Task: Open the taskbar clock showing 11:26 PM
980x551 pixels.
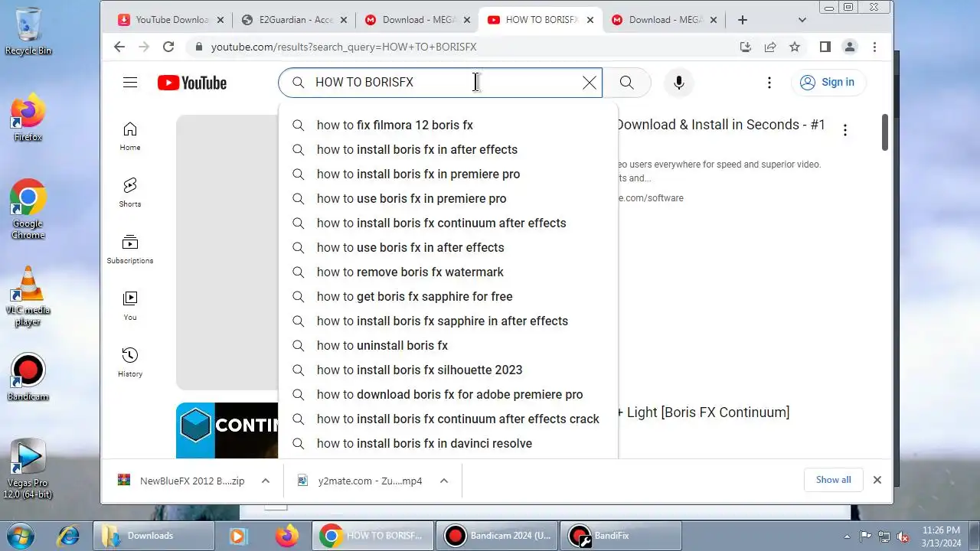Action: click(x=941, y=536)
